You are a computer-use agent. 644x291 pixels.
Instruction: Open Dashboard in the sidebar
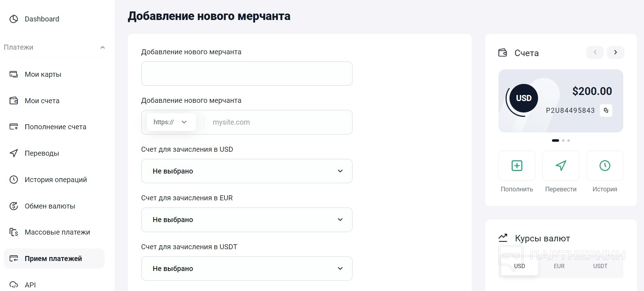(x=42, y=19)
